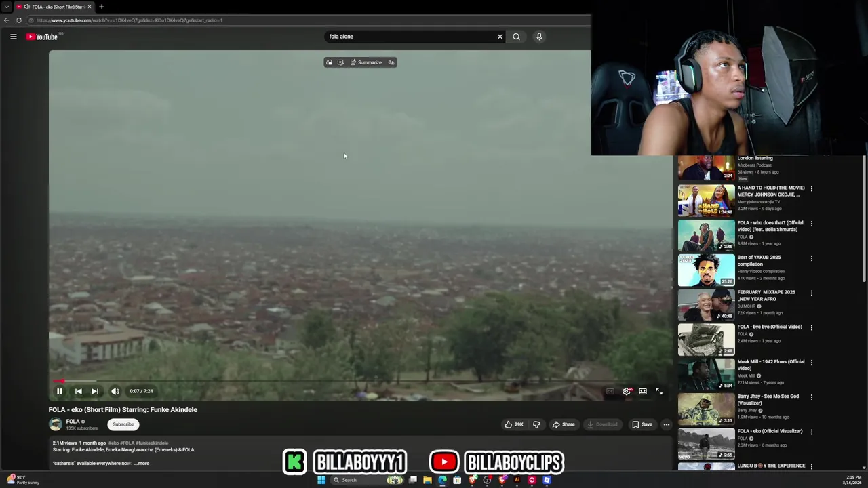Click the translate icon next to Summarize
The width and height of the screenshot is (868, 488).
coord(391,62)
